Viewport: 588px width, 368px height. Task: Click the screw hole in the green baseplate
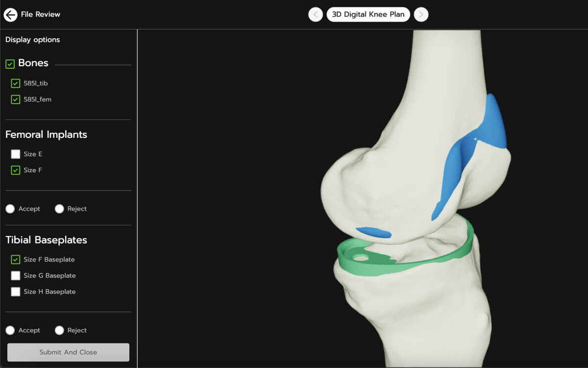pos(361,257)
